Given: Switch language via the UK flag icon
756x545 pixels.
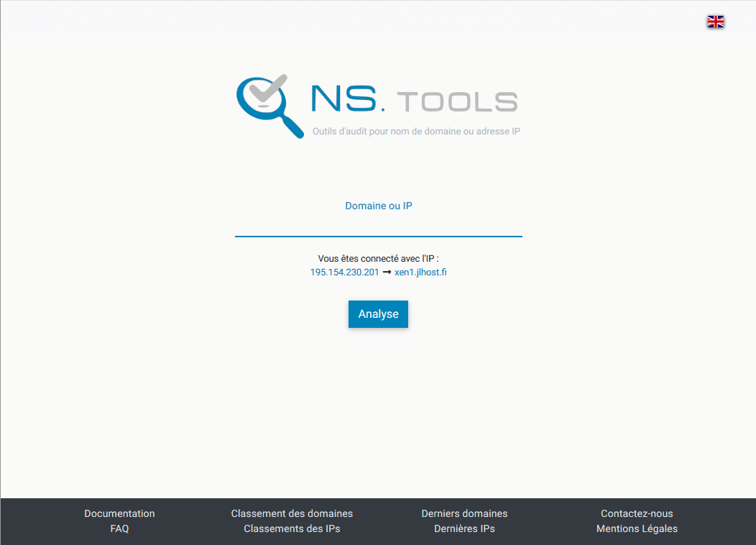Looking at the screenshot, I should click(716, 22).
